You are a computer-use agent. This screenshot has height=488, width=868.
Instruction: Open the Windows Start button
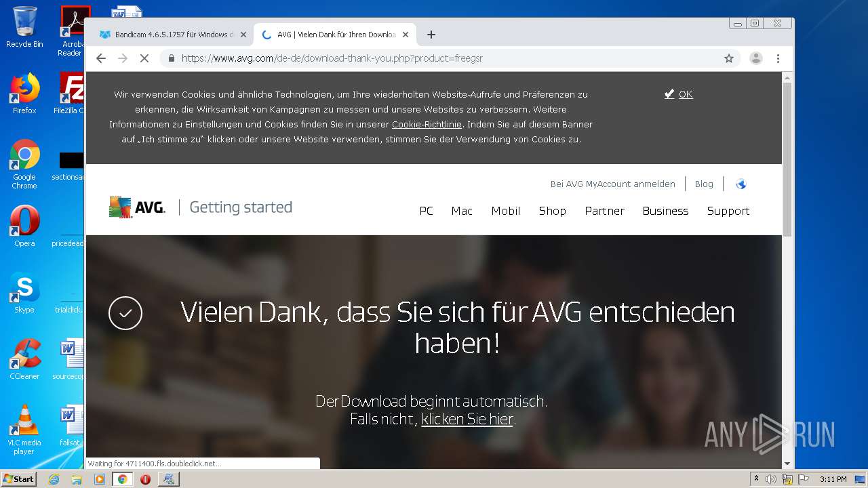(19, 479)
